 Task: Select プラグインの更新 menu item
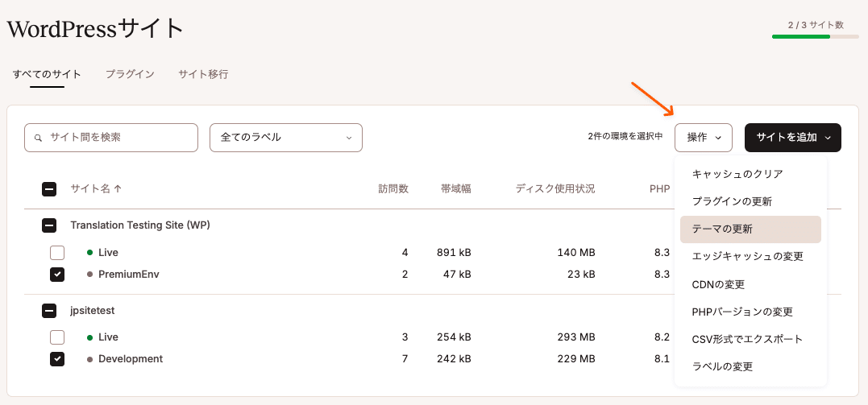pyautogui.click(x=750, y=202)
